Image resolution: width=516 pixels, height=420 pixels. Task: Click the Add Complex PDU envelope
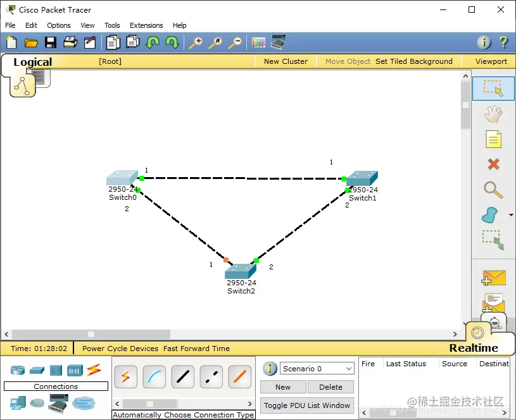pyautogui.click(x=493, y=302)
